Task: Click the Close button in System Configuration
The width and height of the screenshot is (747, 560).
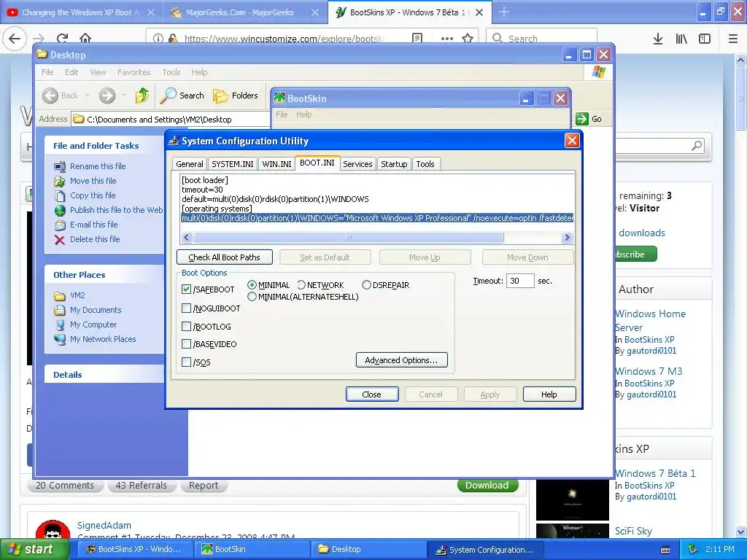Action: (x=371, y=394)
